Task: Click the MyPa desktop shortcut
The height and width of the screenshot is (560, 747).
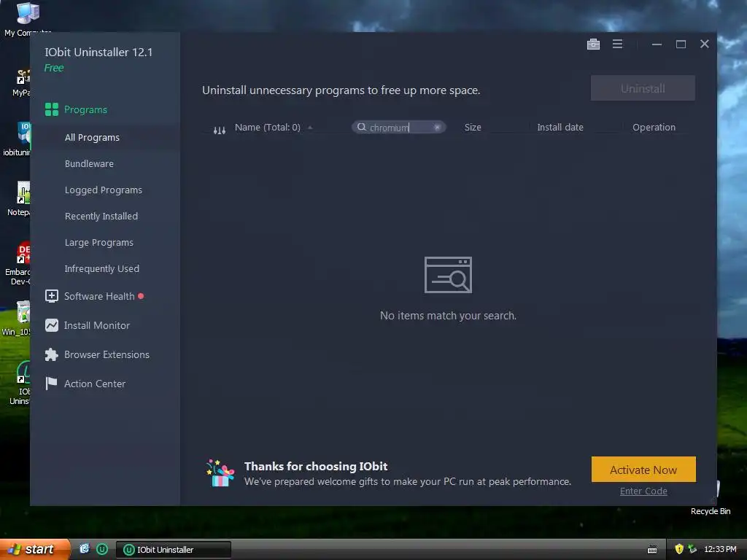Action: (x=21, y=82)
